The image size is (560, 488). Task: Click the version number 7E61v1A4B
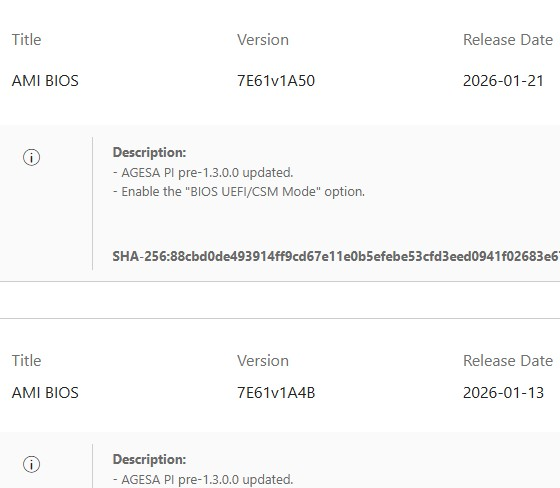click(x=276, y=393)
